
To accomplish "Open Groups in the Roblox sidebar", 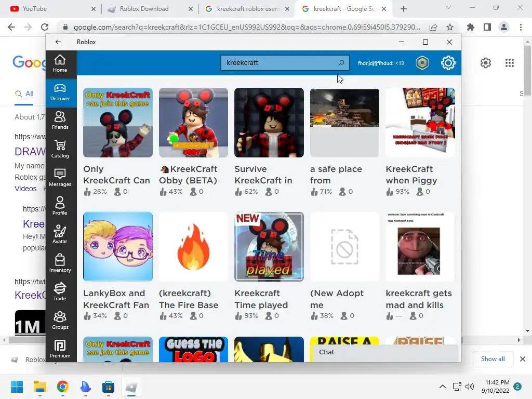I will point(60,321).
